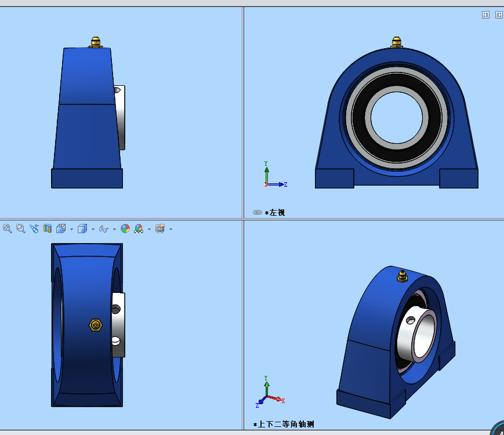Expand the View Settings dropdown arrow
Viewport: 504px width, 435px height.
click(x=171, y=229)
